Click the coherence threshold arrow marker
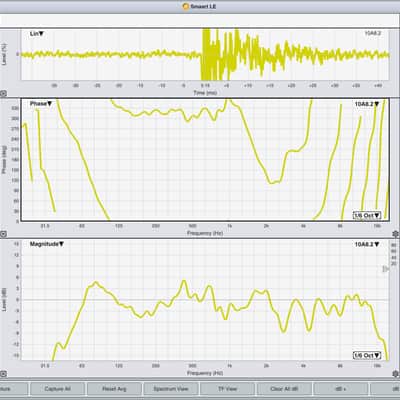The height and width of the screenshot is (400, 400). (385, 269)
